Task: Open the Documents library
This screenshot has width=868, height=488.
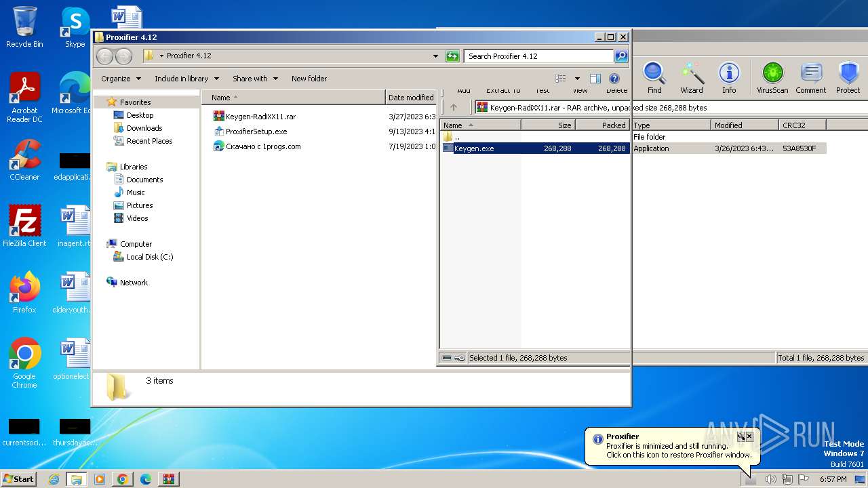Action: [138, 180]
